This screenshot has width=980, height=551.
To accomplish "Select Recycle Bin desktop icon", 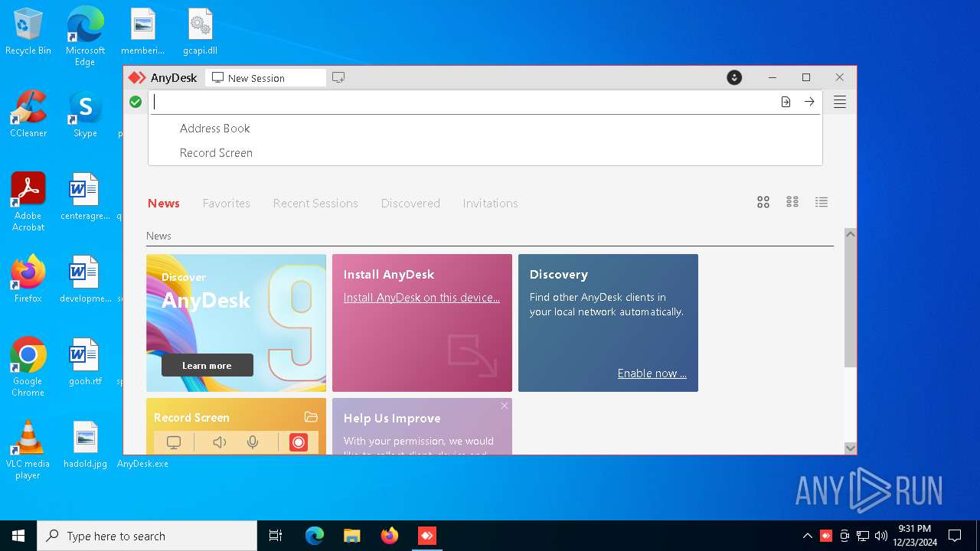I will [x=28, y=31].
